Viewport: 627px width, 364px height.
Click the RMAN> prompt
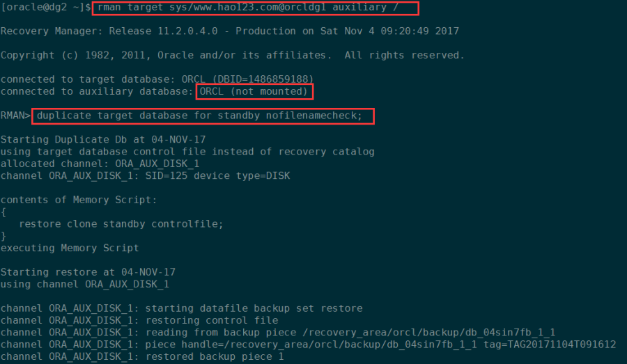[x=15, y=116]
